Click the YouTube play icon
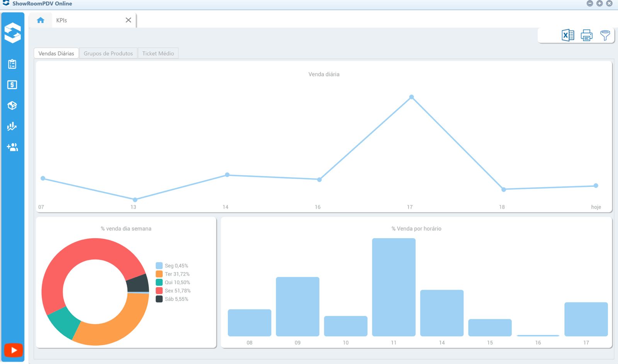Image resolution: width=618 pixels, height=364 pixels. [14, 350]
